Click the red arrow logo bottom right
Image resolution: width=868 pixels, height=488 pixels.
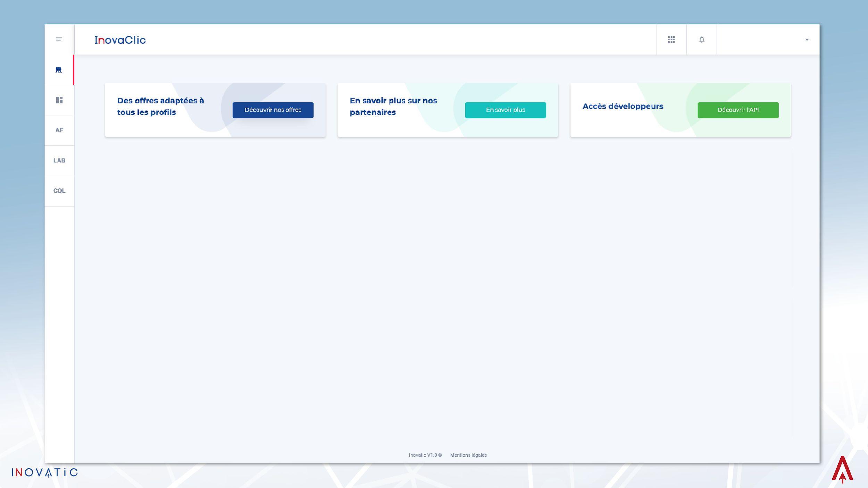(x=842, y=469)
